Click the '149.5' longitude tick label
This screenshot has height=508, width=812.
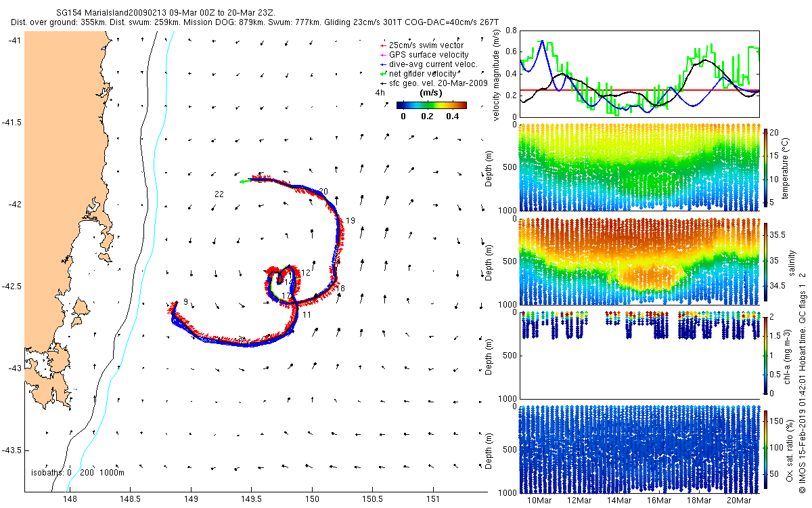[251, 500]
